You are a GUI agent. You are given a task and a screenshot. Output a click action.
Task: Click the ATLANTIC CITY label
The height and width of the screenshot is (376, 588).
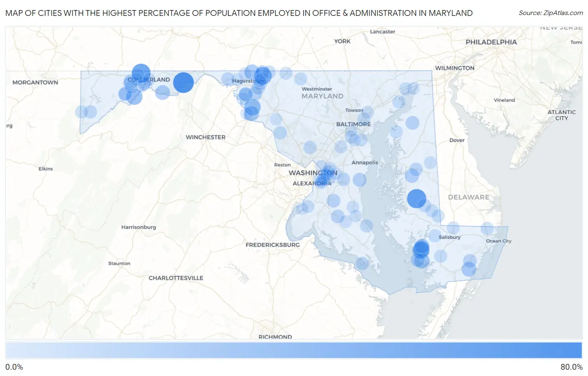[562, 115]
